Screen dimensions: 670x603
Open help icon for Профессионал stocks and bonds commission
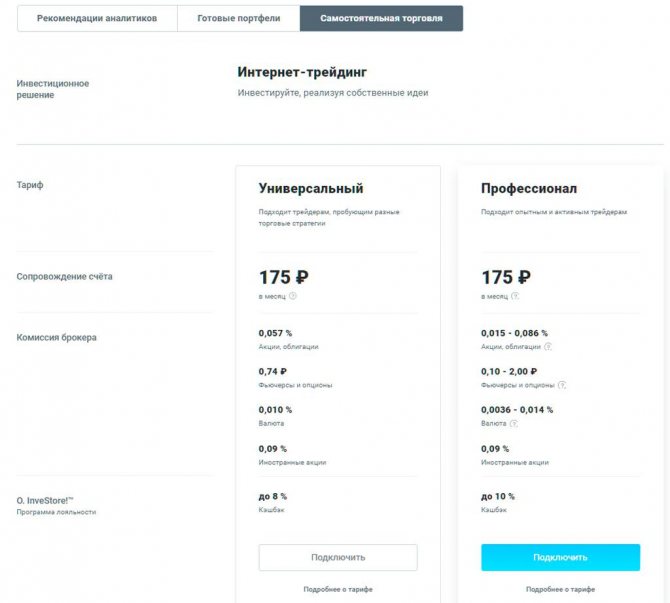548,347
